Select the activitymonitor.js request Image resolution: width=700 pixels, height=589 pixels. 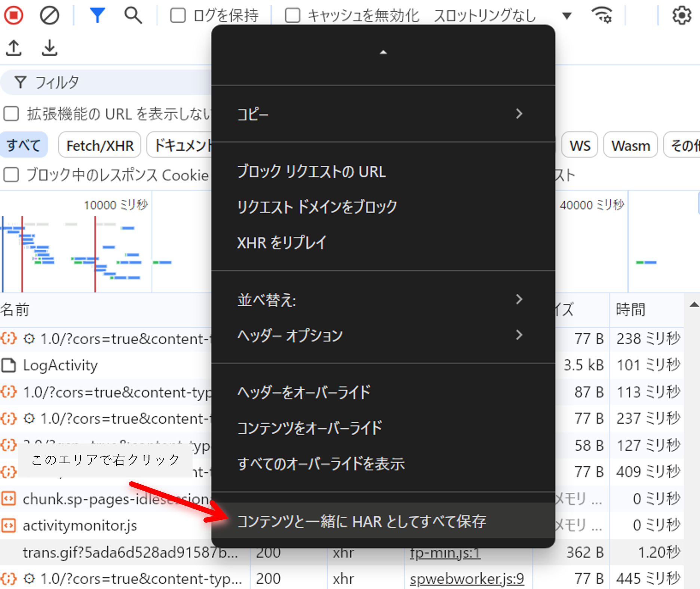point(106,525)
